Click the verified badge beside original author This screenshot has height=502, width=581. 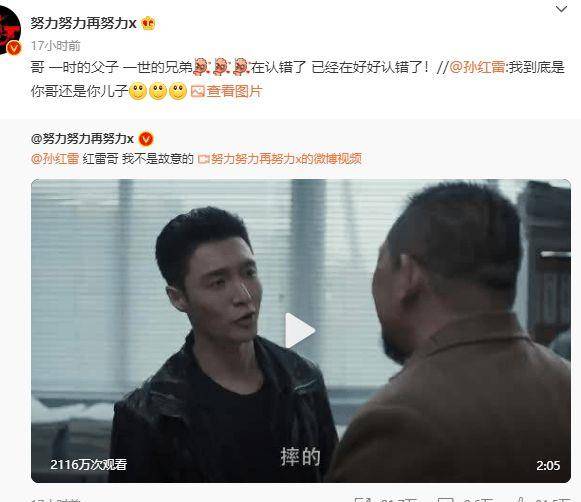[x=146, y=139]
